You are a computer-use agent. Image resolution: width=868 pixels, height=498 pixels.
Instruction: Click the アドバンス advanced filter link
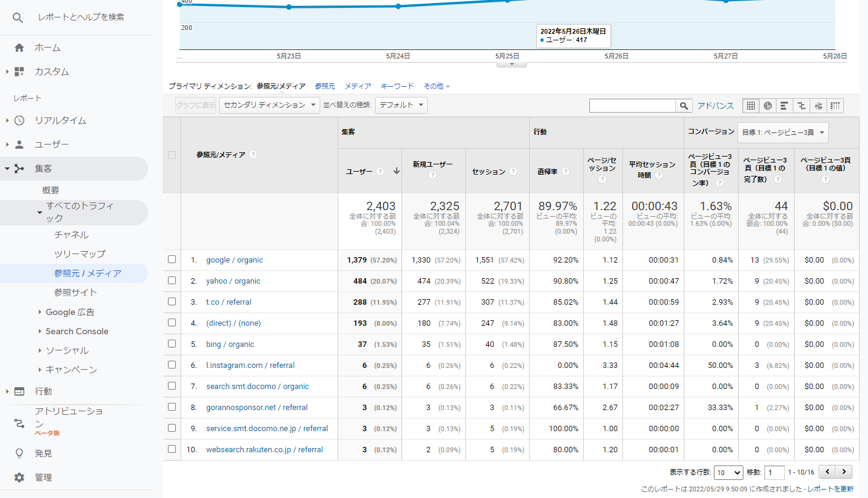pyautogui.click(x=715, y=106)
